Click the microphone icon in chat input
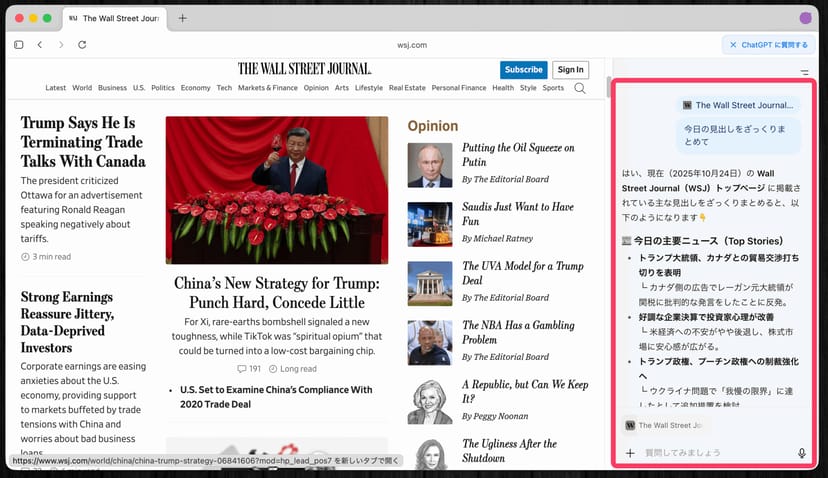The image size is (828, 478). (x=801, y=453)
